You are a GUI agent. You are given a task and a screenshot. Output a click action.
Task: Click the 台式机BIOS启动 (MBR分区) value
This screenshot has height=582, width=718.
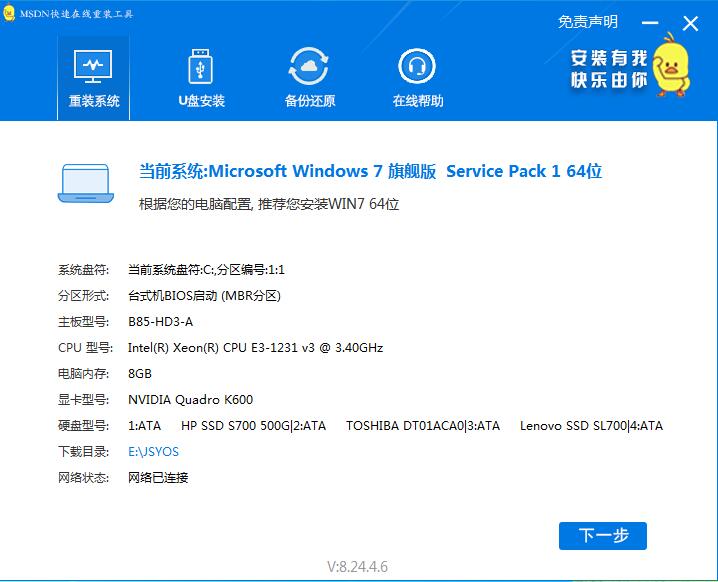coord(204,296)
